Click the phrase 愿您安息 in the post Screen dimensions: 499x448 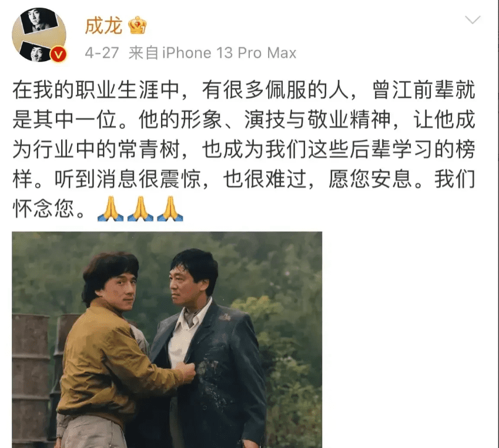coord(370,179)
